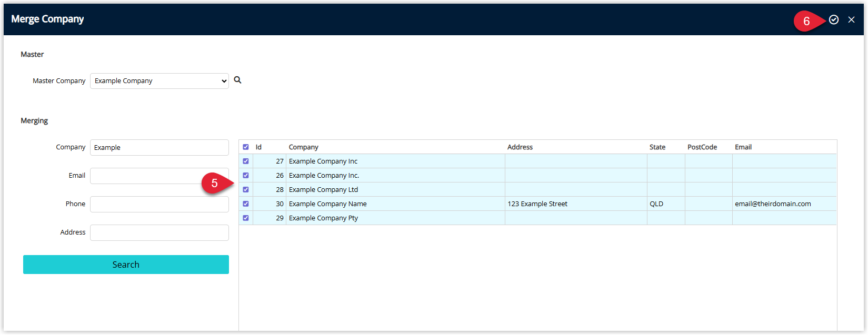868x335 pixels.
Task: Select Example Company Inc name cell
Action: [395, 161]
